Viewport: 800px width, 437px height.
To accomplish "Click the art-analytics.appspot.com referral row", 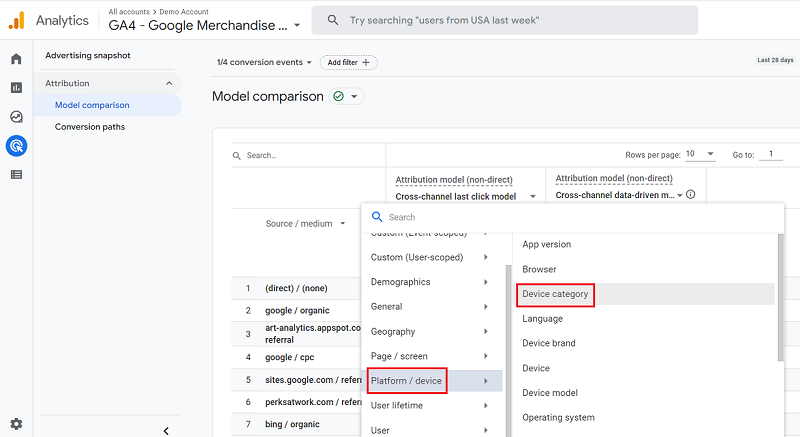I will tap(296, 334).
